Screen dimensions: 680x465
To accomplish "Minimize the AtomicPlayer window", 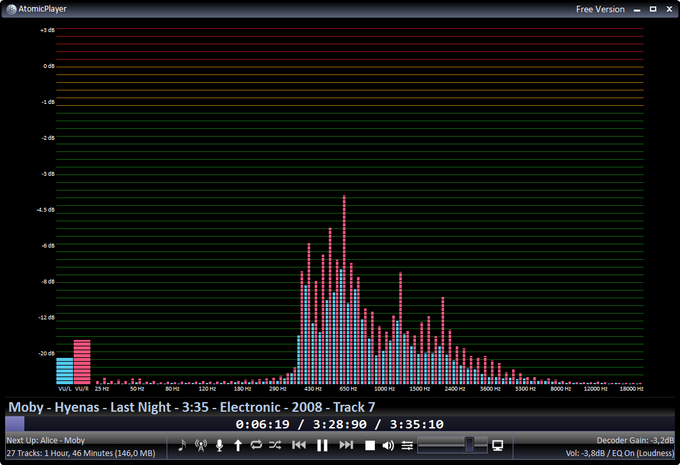I will [x=637, y=10].
